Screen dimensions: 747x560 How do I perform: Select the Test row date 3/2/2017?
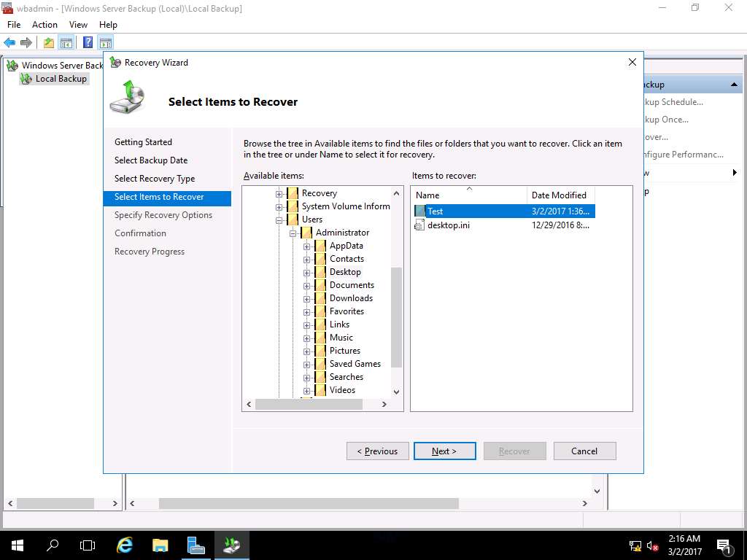tap(560, 211)
